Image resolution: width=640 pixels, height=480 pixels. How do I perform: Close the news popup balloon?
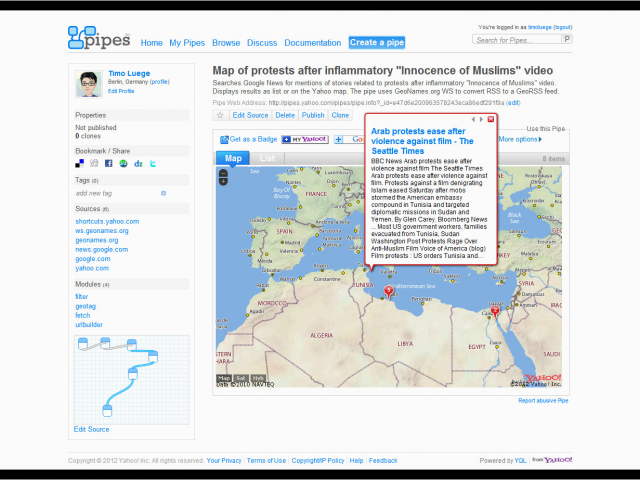coord(491,119)
